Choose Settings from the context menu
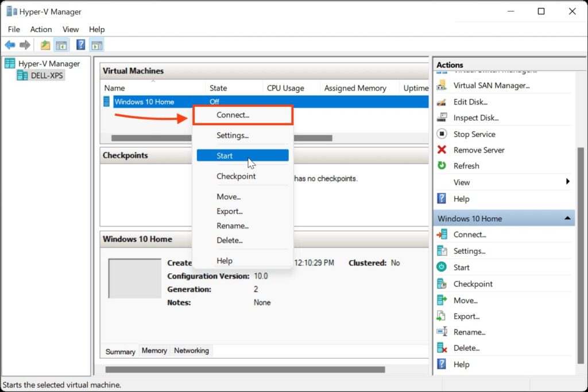This screenshot has width=588, height=392. click(243, 135)
